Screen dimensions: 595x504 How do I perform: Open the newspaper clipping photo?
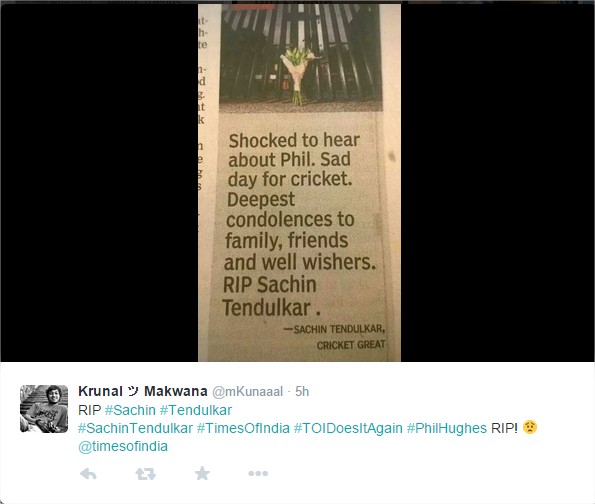299,183
